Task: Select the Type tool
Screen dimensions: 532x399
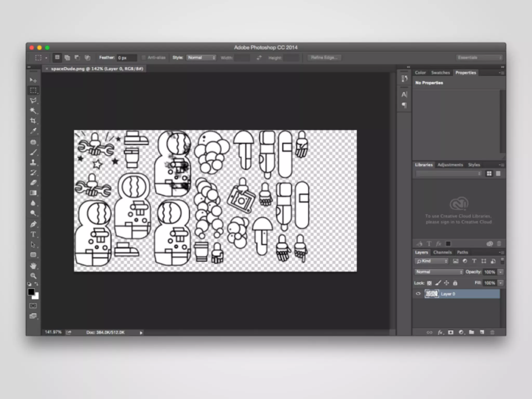Action: tap(33, 234)
